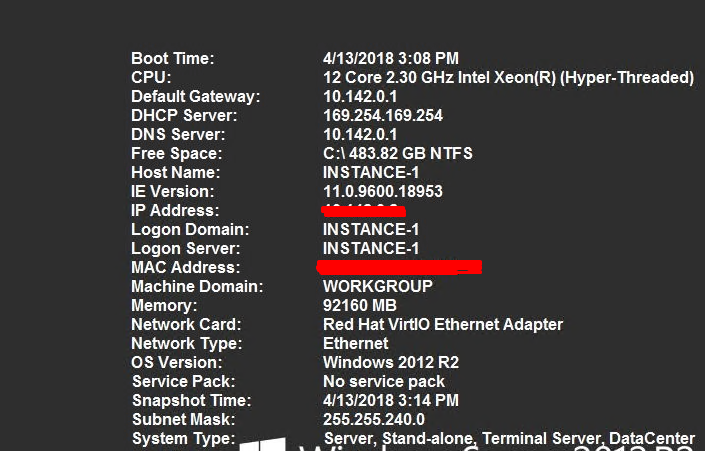Select the boot time value '4/13/2018 3:08 PM'
This screenshot has height=451, width=705.
tap(391, 58)
